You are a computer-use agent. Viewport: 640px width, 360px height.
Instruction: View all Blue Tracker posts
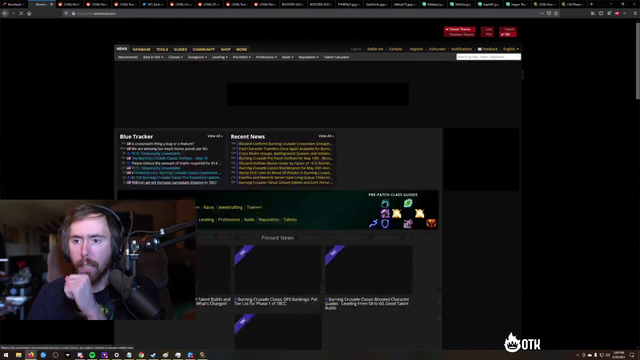pyautogui.click(x=215, y=136)
